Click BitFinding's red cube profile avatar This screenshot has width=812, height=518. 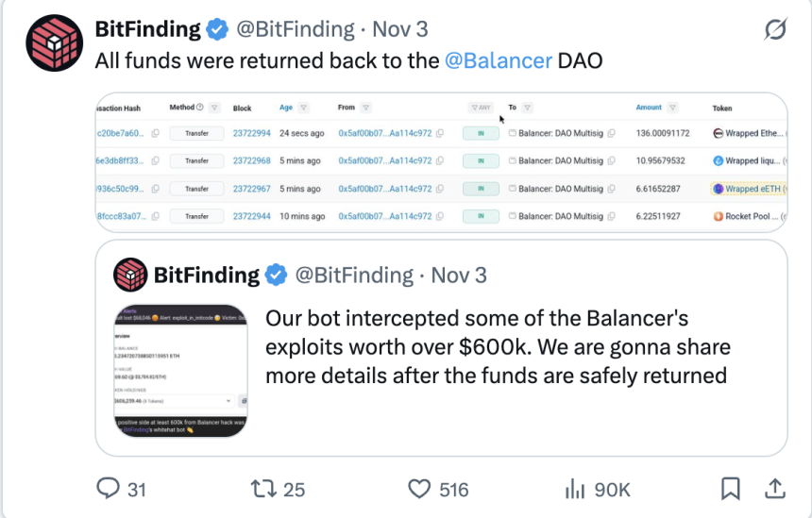55,44
